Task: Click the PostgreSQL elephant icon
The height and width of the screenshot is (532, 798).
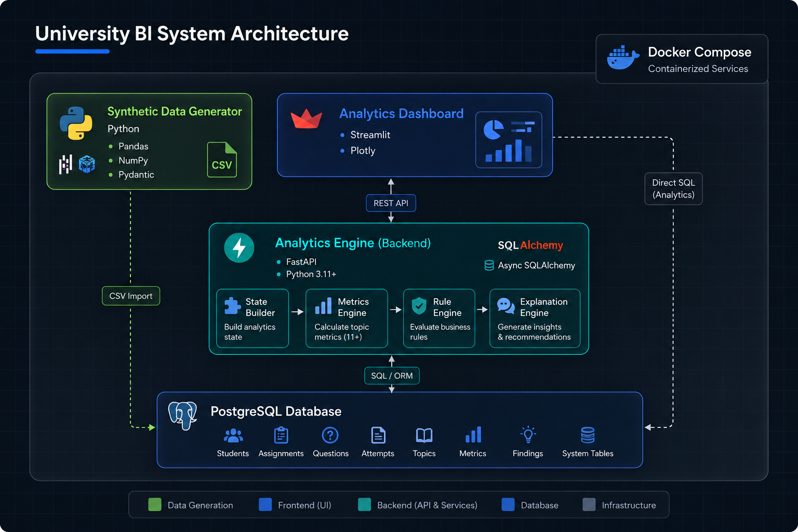Action: click(183, 416)
